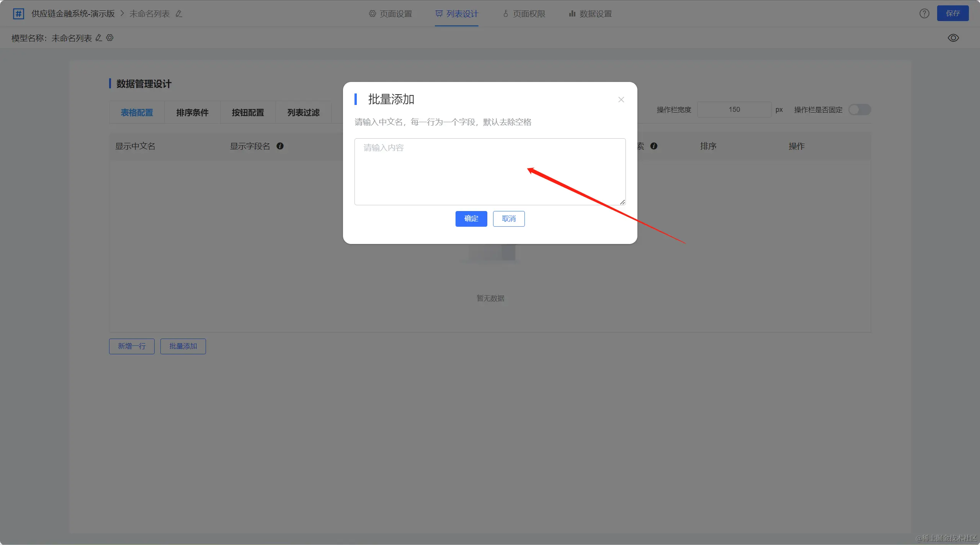Click edit pencil beside model name

click(99, 38)
